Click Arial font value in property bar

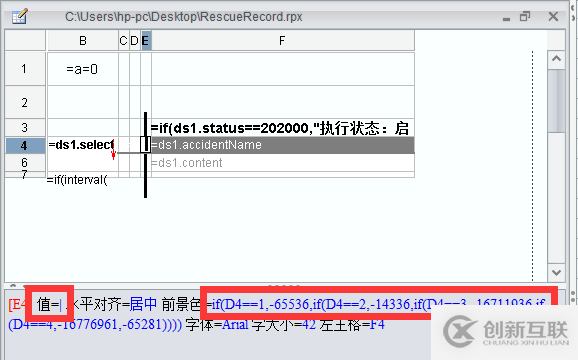pyautogui.click(x=235, y=325)
